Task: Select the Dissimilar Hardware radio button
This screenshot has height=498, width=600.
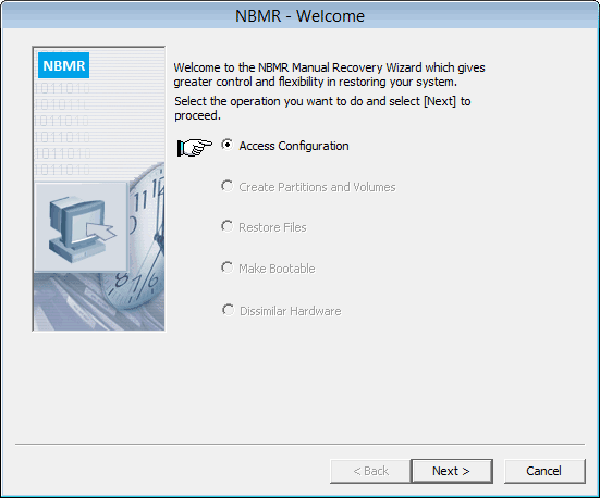Action: pos(228,309)
